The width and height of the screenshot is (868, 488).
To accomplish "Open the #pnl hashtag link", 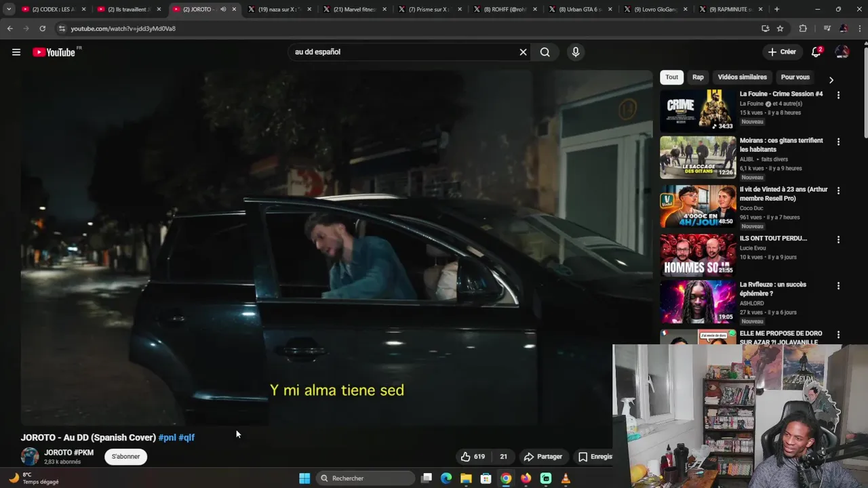I will pos(167,438).
